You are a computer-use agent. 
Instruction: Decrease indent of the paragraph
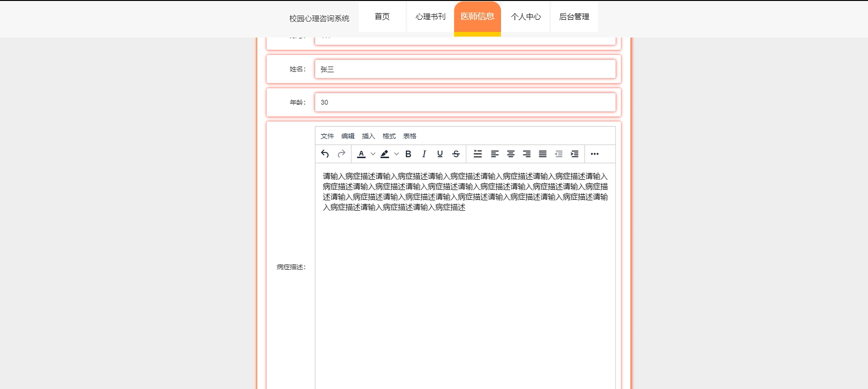click(558, 154)
